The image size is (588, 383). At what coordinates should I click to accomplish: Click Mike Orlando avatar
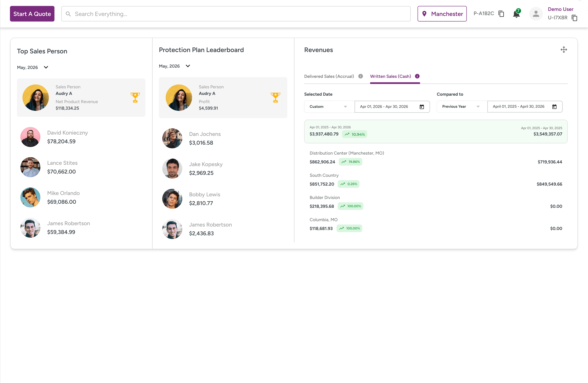30,197
